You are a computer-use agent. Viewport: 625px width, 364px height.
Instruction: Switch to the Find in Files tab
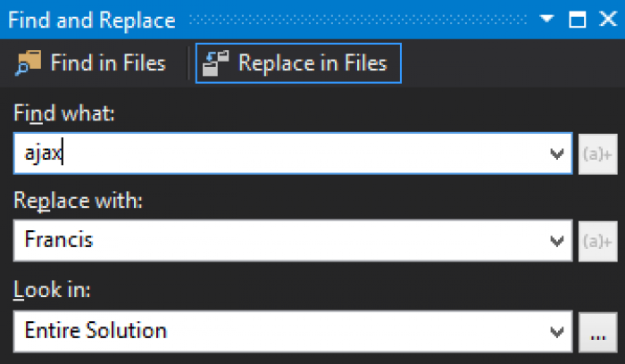tap(91, 63)
